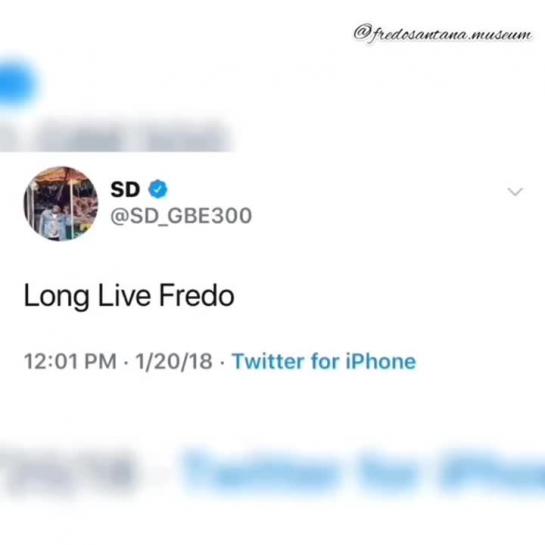Click the word Fredo in the tweet
The image size is (545, 545).
click(x=197, y=295)
